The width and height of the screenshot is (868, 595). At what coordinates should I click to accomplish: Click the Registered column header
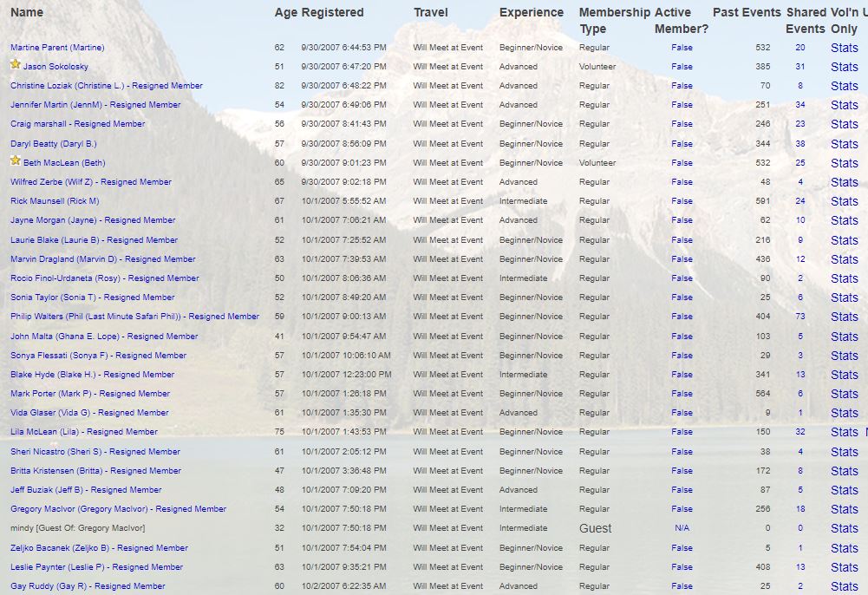click(x=332, y=12)
